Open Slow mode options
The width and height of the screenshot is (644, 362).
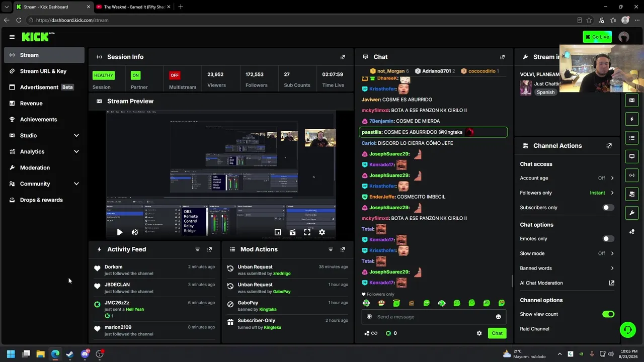567,253
